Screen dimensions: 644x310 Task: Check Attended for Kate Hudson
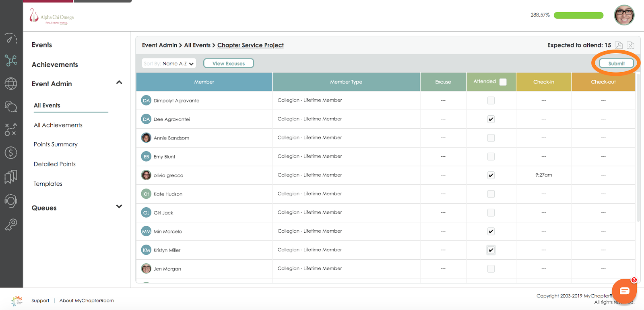click(491, 194)
